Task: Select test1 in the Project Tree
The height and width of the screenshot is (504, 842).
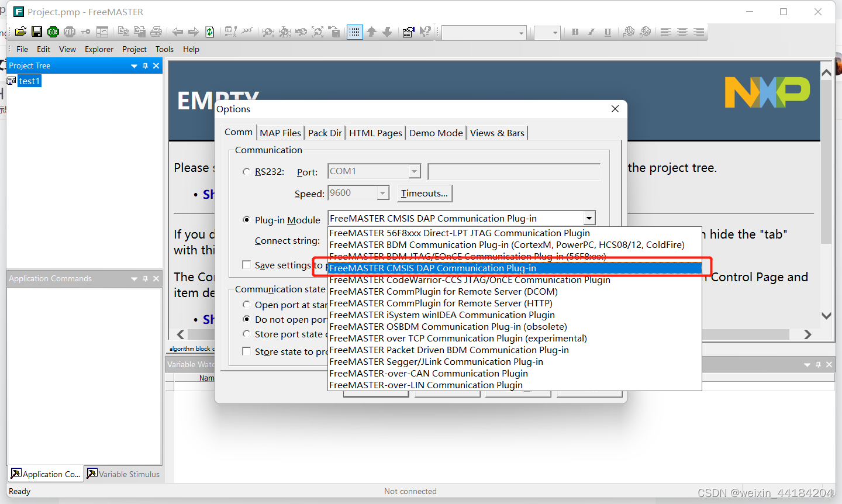Action: pyautogui.click(x=29, y=81)
